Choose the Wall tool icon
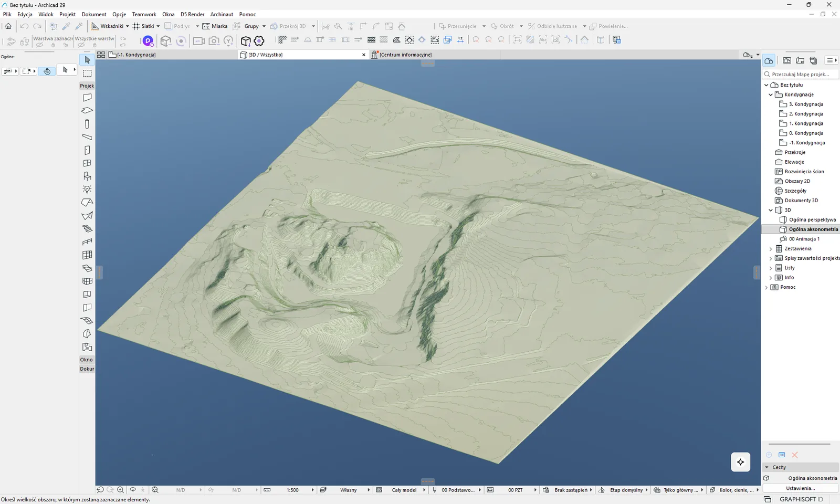840x504 pixels. click(87, 98)
